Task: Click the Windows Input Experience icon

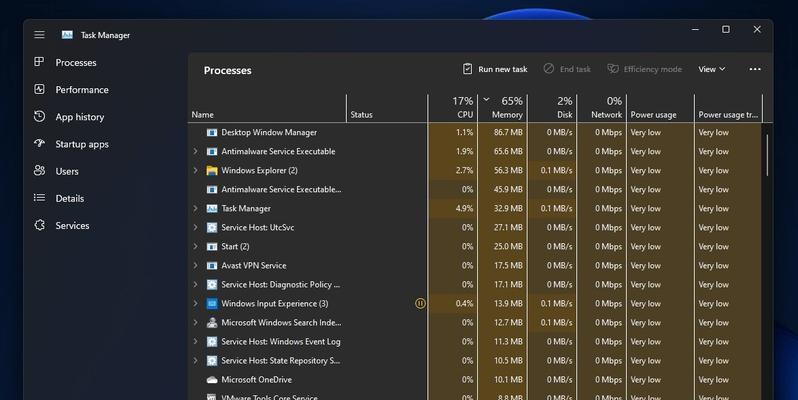Action: click(212, 304)
